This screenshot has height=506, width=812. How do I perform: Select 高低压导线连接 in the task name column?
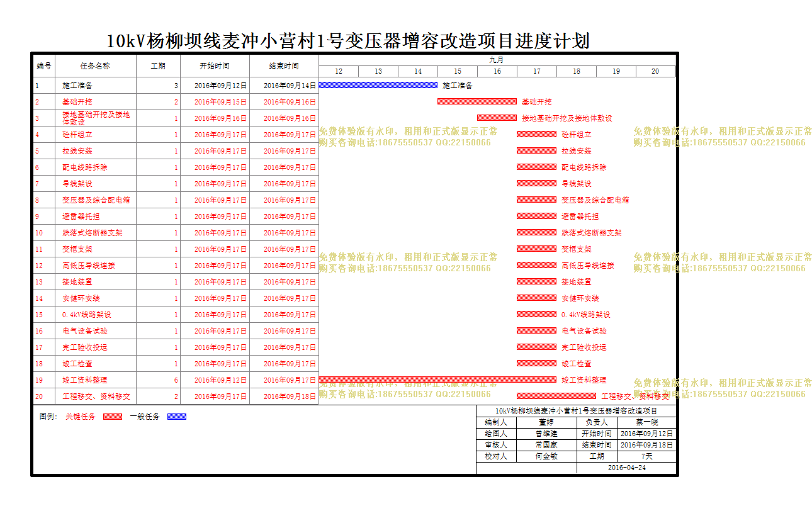click(x=89, y=266)
